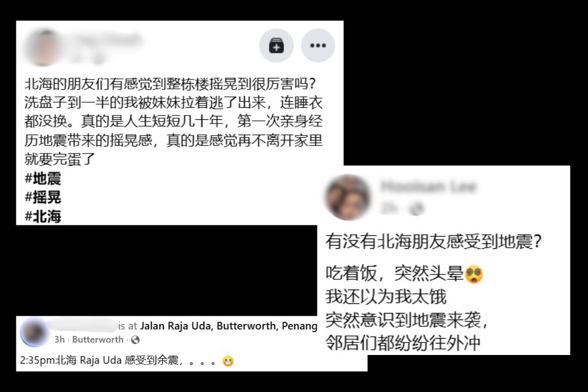This screenshot has height=392, width=588.
Task: Select the #北海 hashtag
Action: pyautogui.click(x=43, y=217)
